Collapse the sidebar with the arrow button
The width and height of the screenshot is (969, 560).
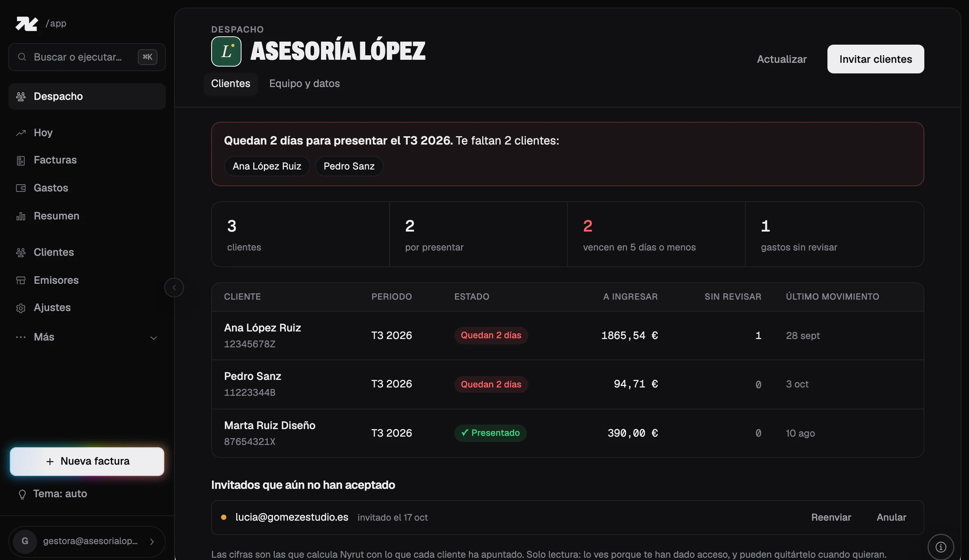click(174, 288)
